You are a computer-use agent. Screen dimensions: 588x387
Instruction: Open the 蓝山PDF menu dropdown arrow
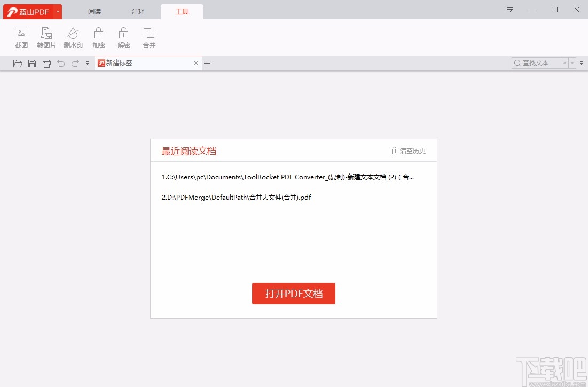pyautogui.click(x=58, y=11)
